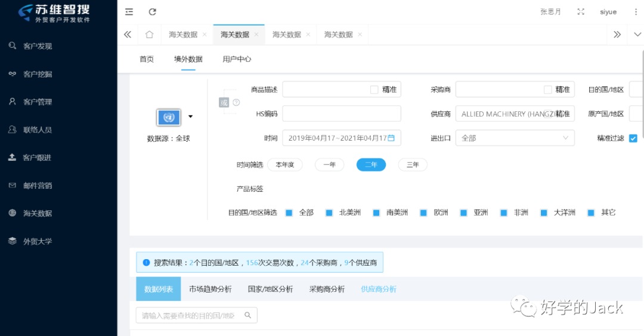644x336 pixels.
Task: Open 客户挖掘 in the sidebar
Action: pyautogui.click(x=38, y=74)
